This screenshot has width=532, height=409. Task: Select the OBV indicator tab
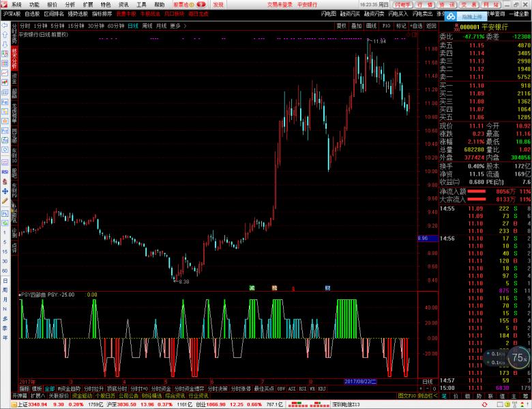click(281, 389)
